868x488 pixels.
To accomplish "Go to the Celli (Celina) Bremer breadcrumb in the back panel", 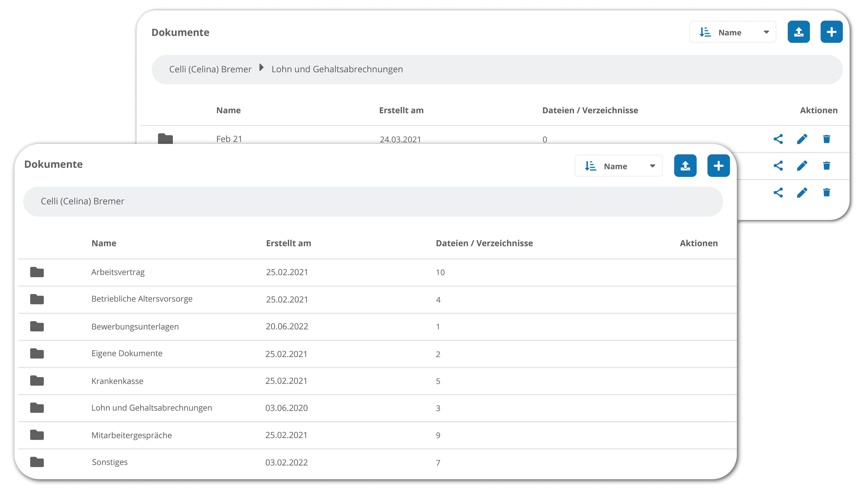I will [x=210, y=69].
